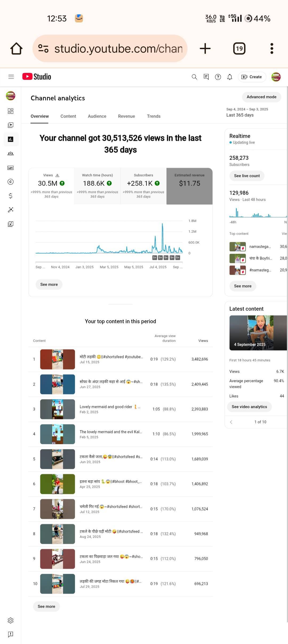Open the top-ranked video thumbnail

[x=58, y=359]
